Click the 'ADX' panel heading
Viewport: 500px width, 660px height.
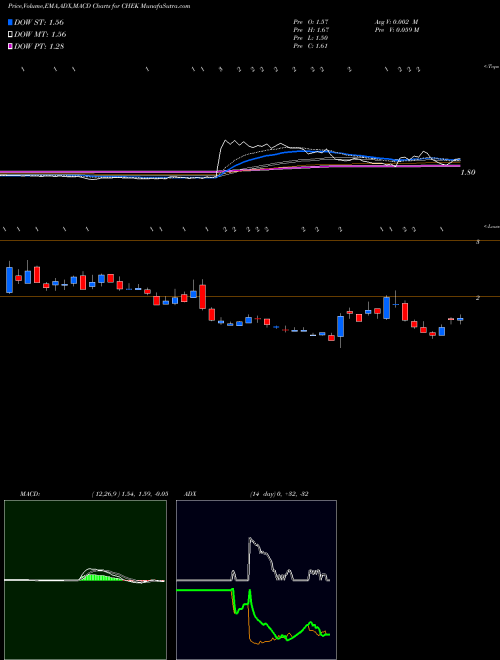[191, 494]
